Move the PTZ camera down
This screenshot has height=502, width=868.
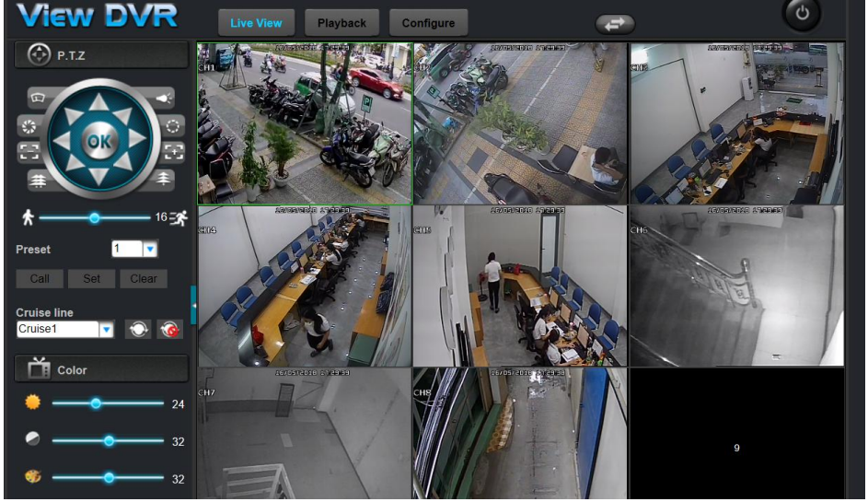(x=99, y=176)
